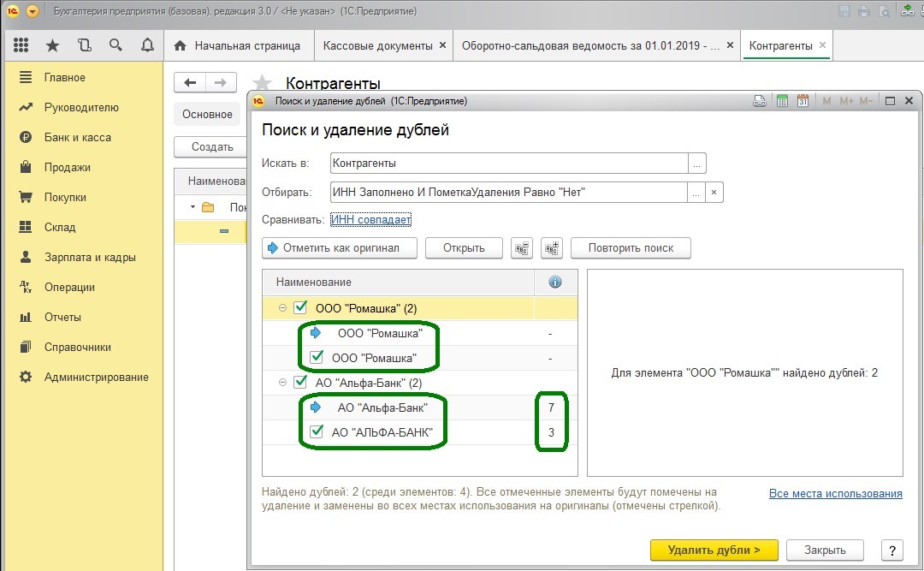Toggle checkbox of the second ООО "Ромашка" duplicate
The height and width of the screenshot is (571, 924).
point(317,357)
